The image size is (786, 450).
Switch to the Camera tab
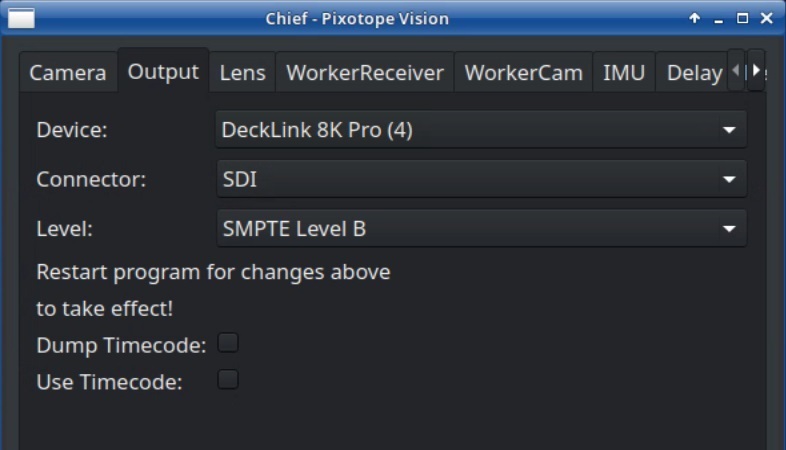click(x=67, y=73)
